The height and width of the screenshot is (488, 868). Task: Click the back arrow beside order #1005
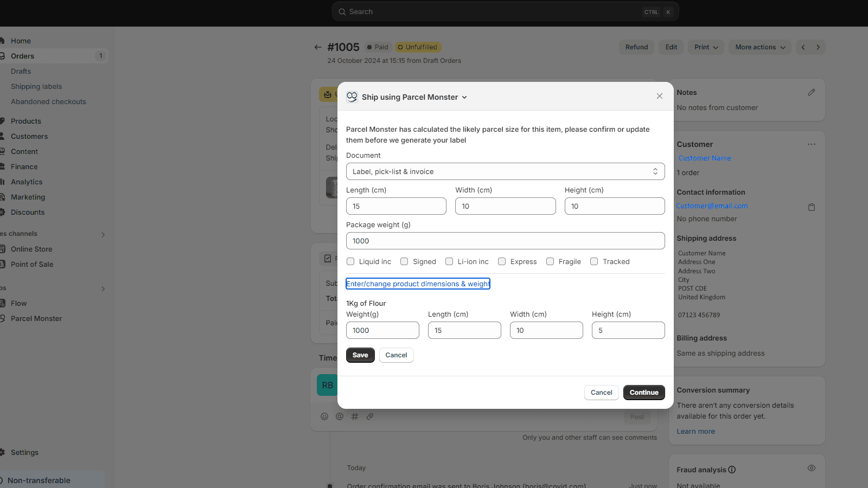point(318,47)
